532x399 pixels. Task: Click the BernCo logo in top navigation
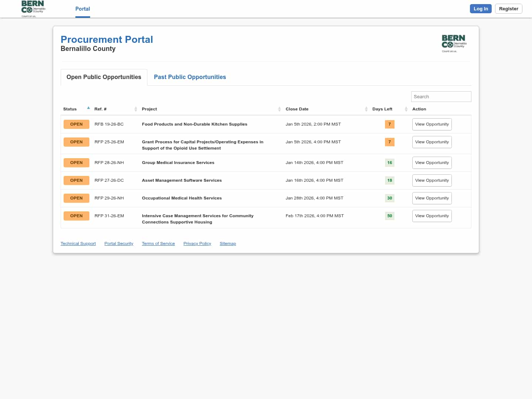[33, 9]
